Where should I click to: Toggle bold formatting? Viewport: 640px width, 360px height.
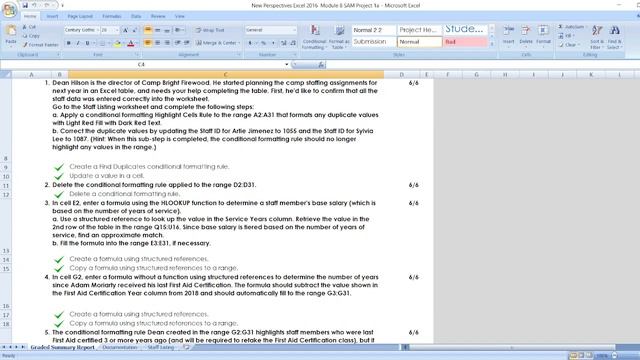pos(69,43)
